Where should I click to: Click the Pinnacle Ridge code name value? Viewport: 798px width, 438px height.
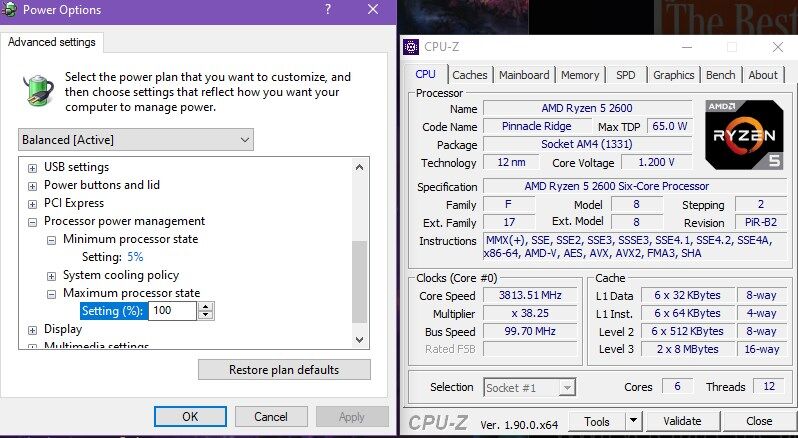tap(536, 126)
